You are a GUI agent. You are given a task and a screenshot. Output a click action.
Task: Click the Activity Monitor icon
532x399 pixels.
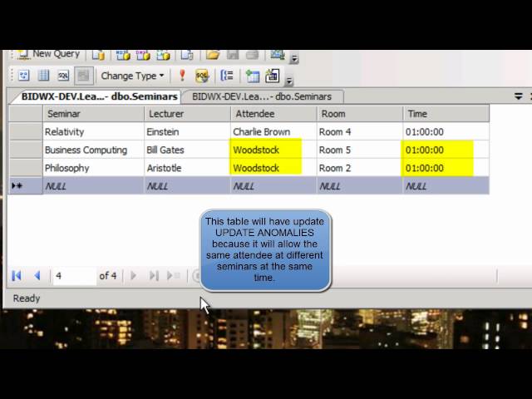tap(277, 54)
